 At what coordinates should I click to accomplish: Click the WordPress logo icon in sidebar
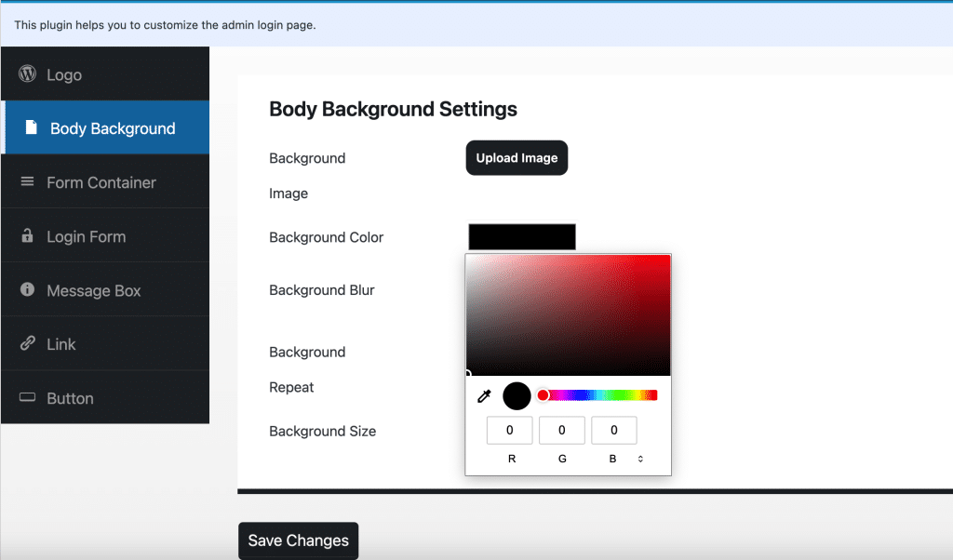click(28, 74)
